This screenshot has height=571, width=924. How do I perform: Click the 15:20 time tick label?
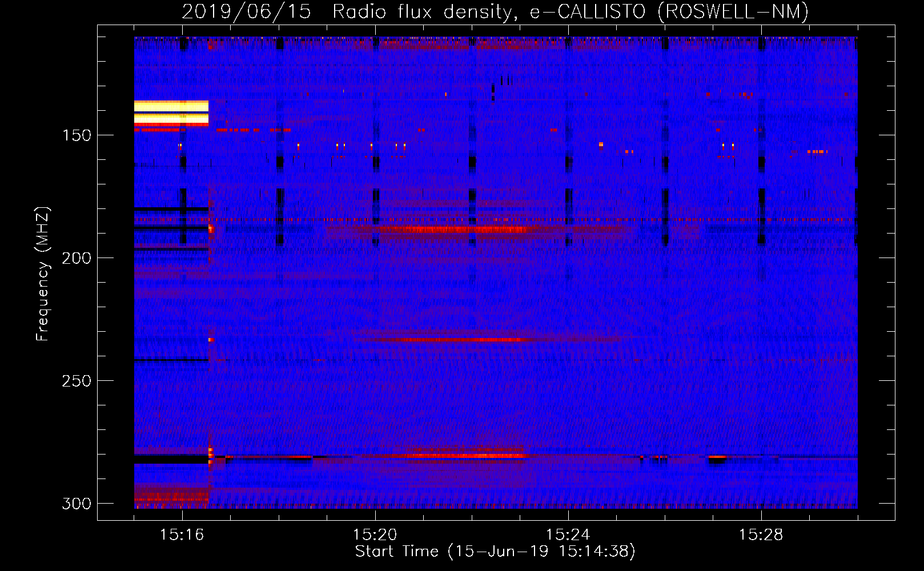click(x=375, y=535)
